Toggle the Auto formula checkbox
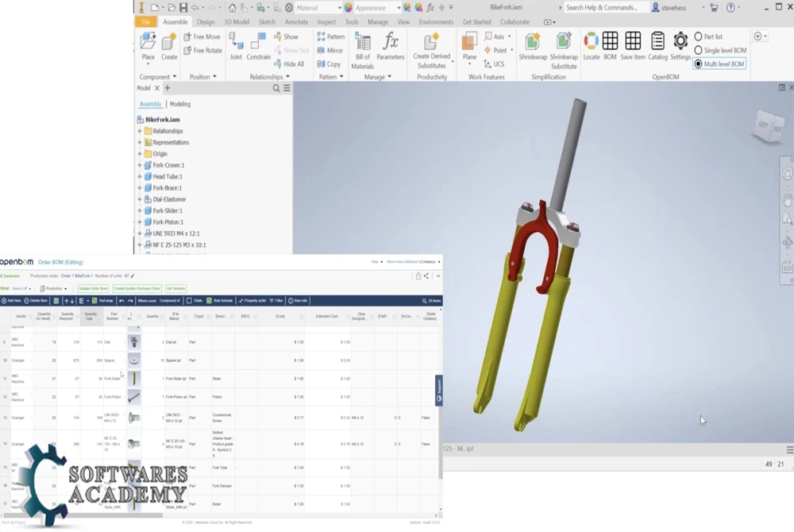Image resolution: width=794 pixels, height=532 pixels. click(x=209, y=301)
